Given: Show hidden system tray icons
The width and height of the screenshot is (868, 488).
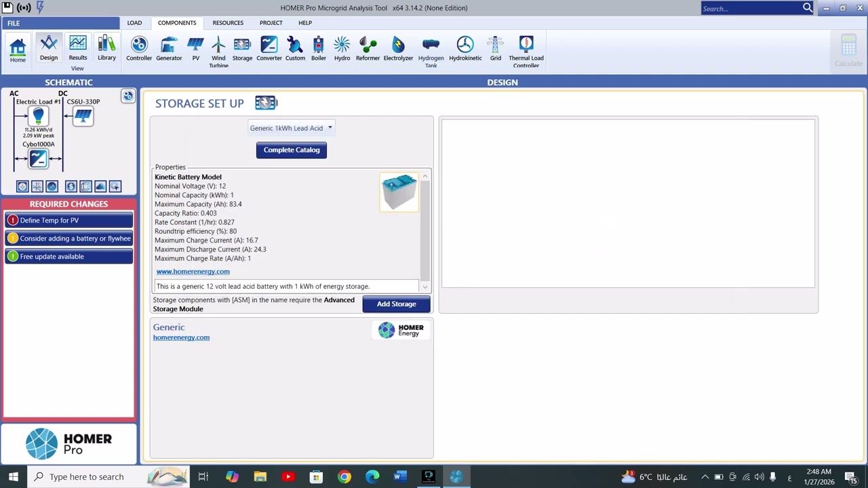Looking at the screenshot, I should click(x=705, y=476).
